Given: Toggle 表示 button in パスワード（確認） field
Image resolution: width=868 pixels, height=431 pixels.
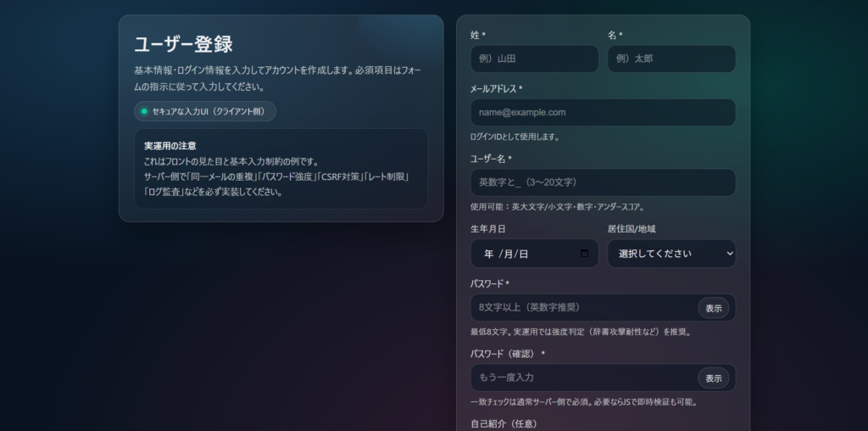Looking at the screenshot, I should pos(714,378).
